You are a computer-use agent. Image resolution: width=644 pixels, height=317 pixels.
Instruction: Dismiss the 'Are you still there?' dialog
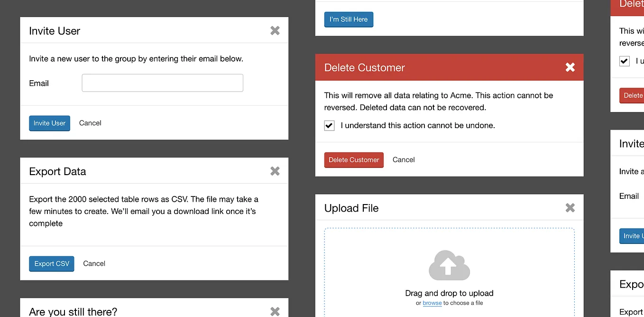click(275, 311)
